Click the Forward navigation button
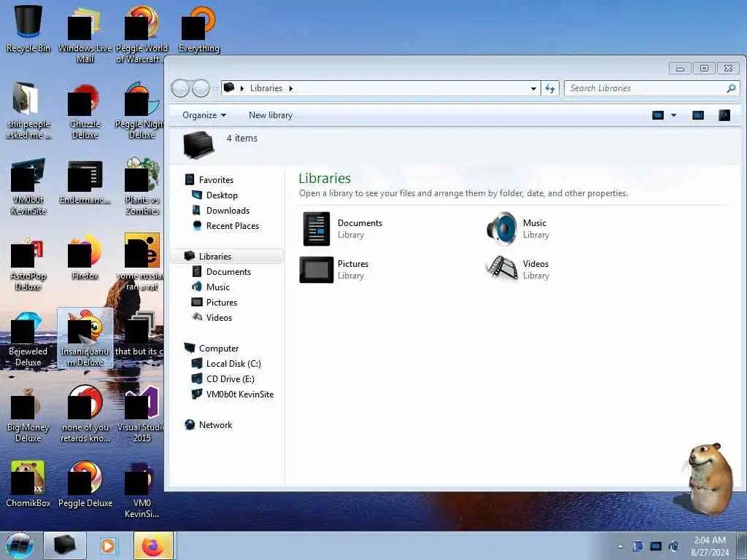The width and height of the screenshot is (747, 560). click(x=201, y=88)
